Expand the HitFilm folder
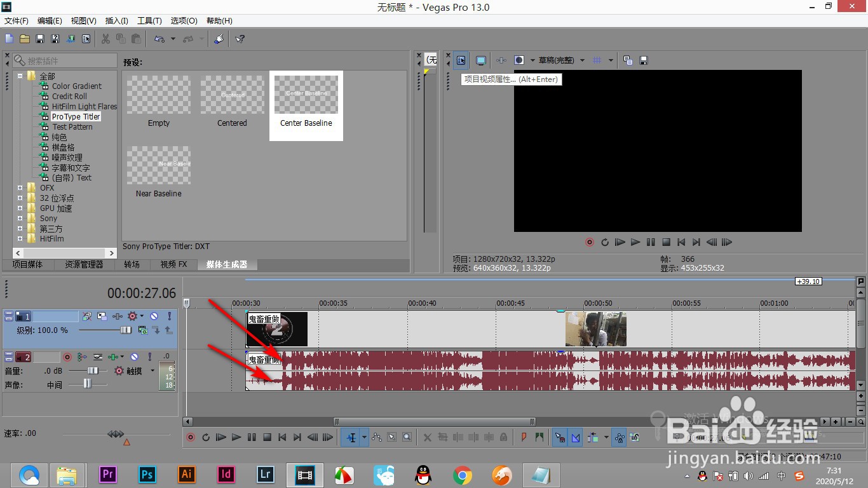Screen dimensions: 868x488 (20, 238)
